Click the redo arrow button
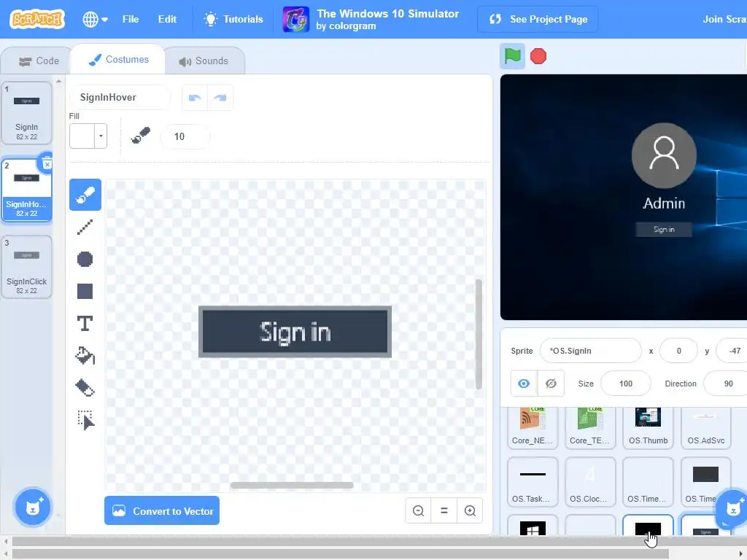The height and width of the screenshot is (560, 747). click(x=220, y=98)
